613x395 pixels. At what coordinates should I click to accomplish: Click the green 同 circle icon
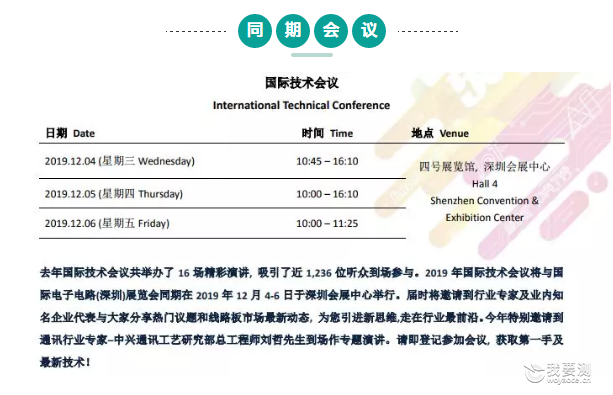(255, 31)
